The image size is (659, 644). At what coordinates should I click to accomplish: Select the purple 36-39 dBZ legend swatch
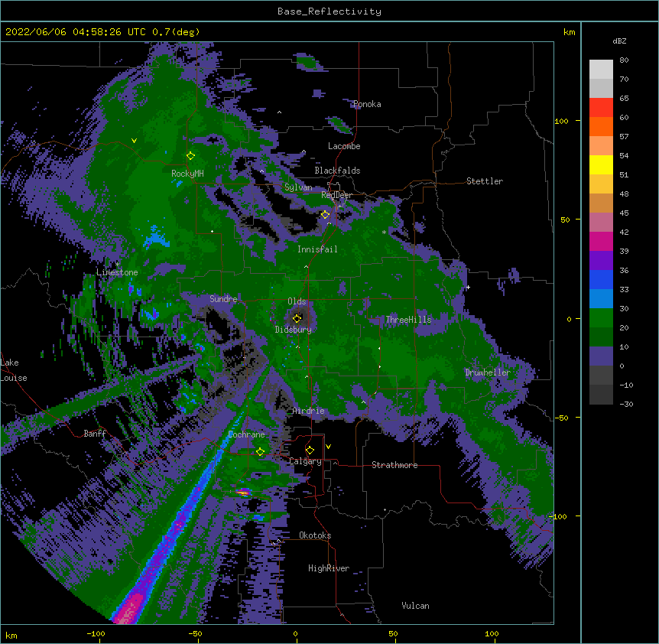point(601,261)
